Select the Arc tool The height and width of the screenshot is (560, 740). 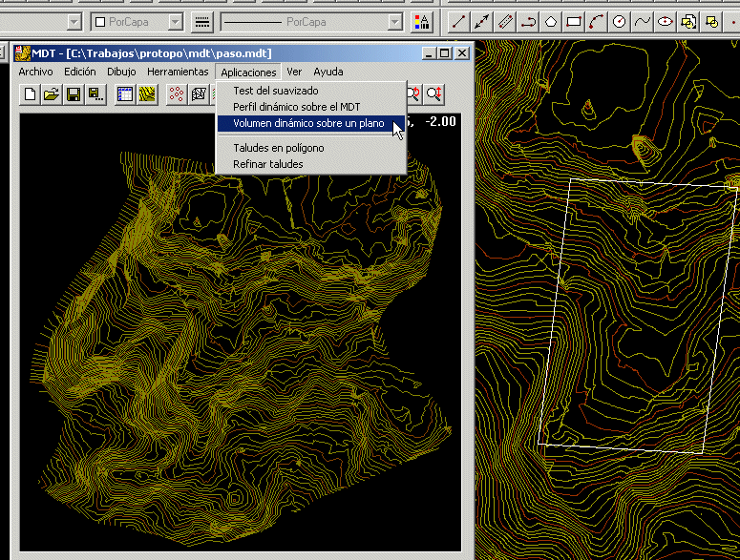[x=597, y=22]
